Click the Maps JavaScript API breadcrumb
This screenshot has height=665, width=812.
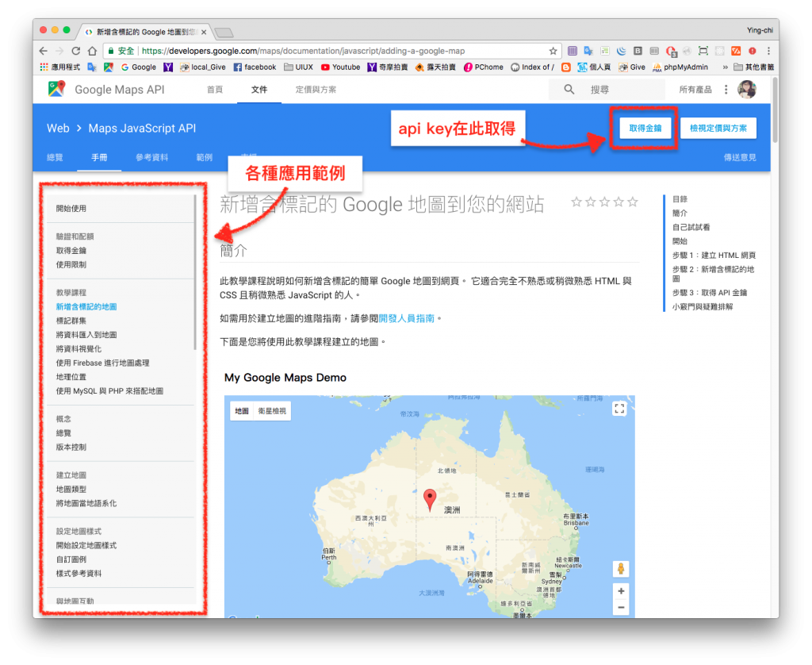click(x=143, y=128)
